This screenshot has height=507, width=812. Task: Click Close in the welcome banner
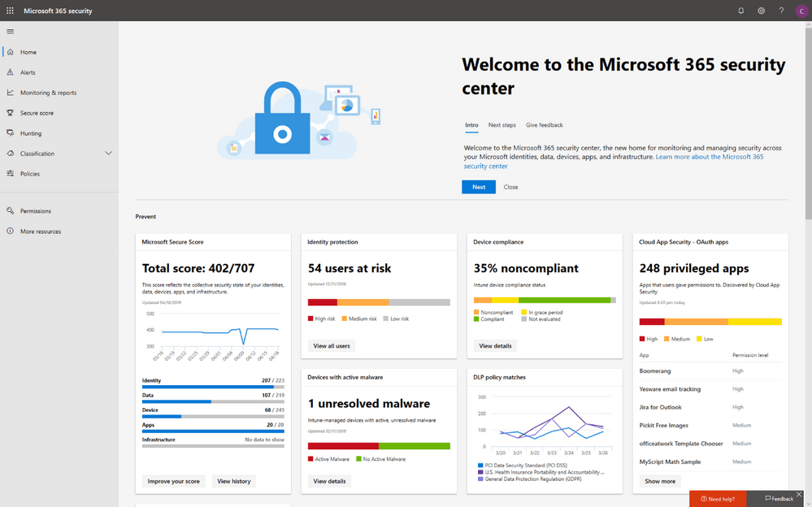click(x=510, y=187)
